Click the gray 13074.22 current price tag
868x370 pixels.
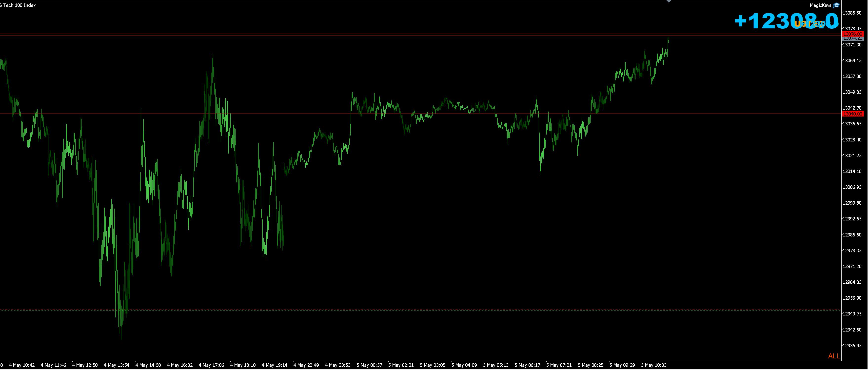click(852, 39)
